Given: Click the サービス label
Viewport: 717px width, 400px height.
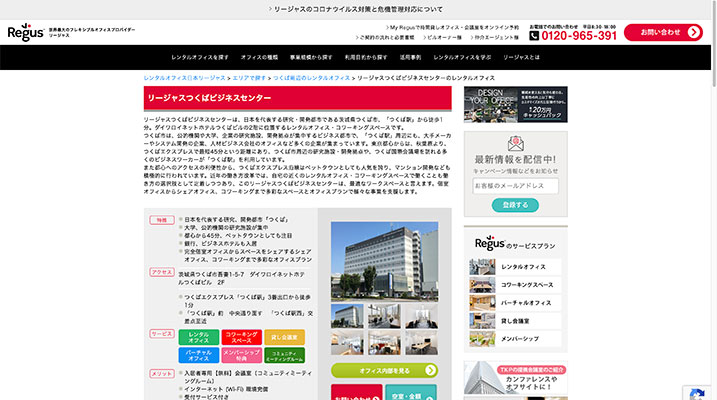Looking at the screenshot, I should 162,334.
